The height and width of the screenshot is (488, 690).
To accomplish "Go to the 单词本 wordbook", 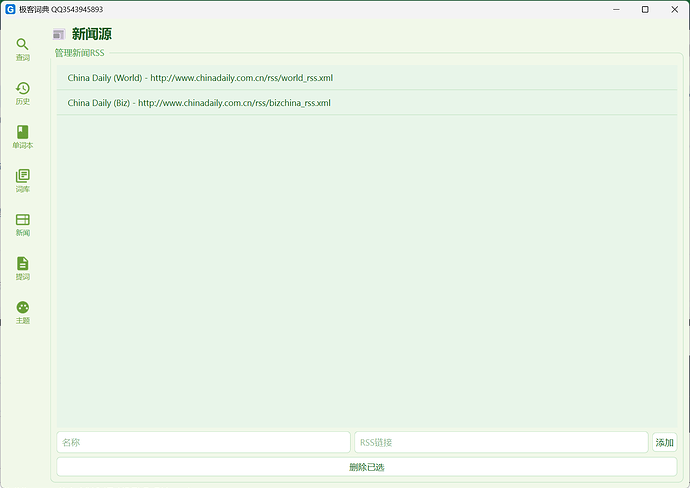I will 23,137.
